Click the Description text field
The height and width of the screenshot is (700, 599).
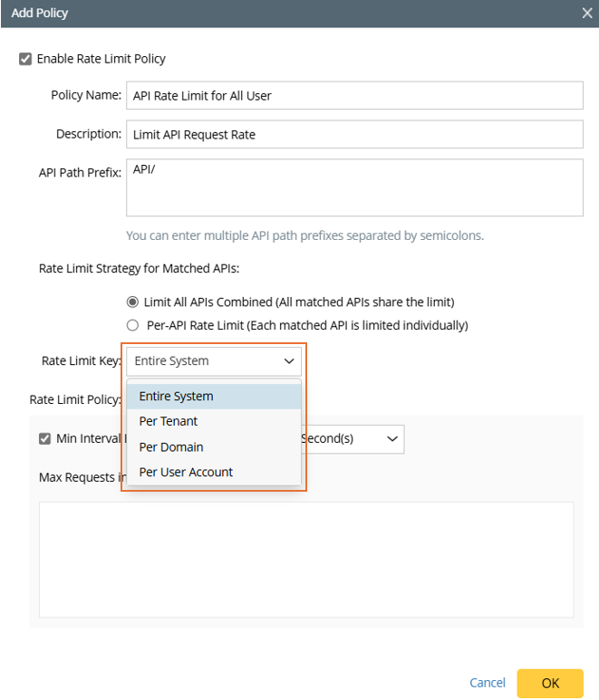coord(353,134)
